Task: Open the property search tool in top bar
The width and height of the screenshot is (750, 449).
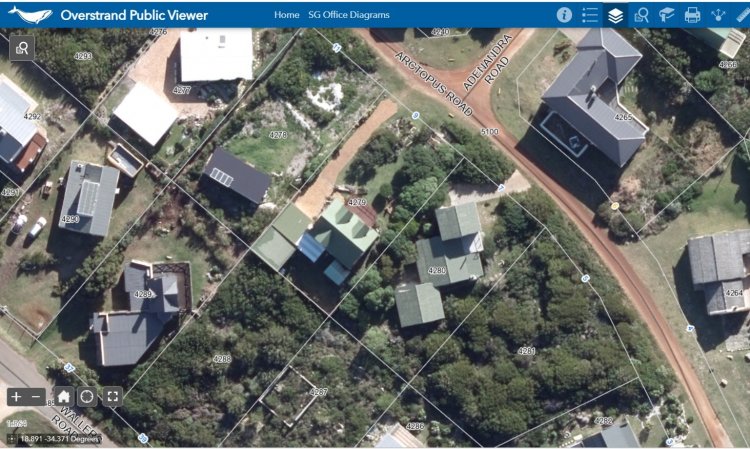Action: pos(641,15)
